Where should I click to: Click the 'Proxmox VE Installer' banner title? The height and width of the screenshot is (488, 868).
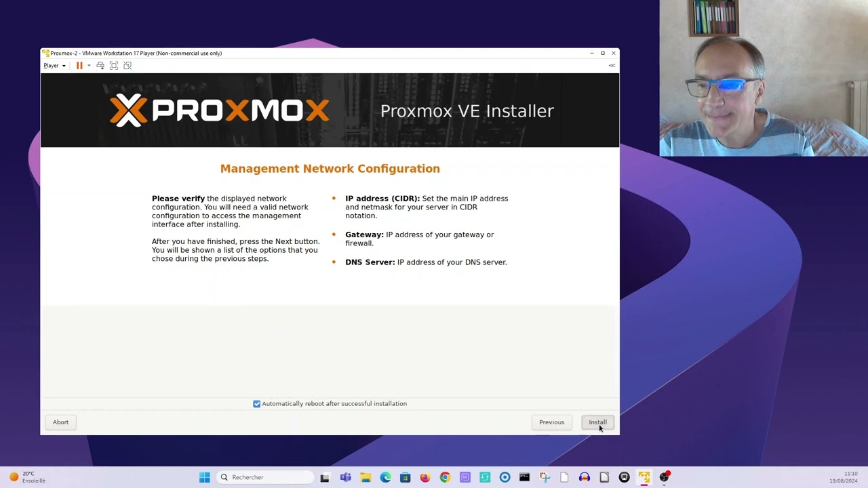467,111
